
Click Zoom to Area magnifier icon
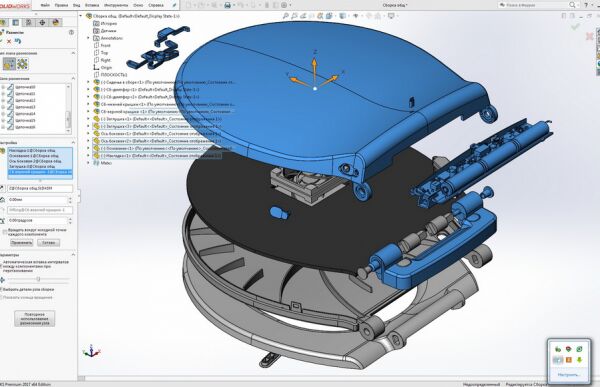(x=294, y=16)
